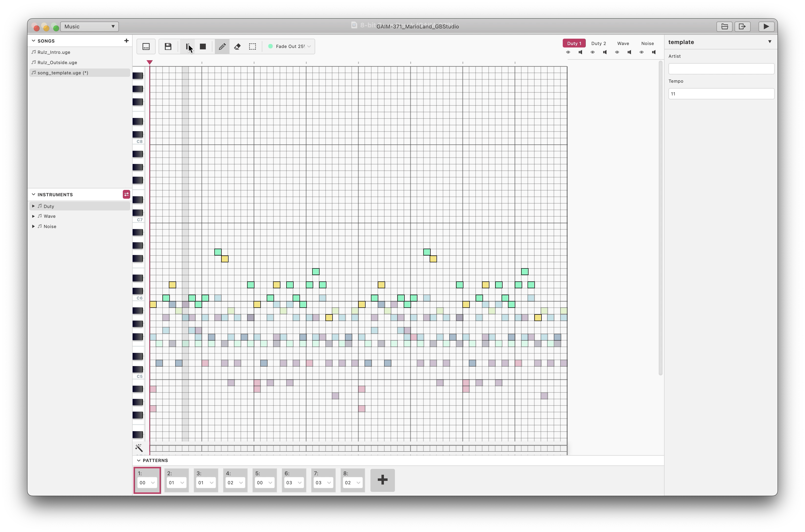Collapse the SONGS section

coord(34,41)
